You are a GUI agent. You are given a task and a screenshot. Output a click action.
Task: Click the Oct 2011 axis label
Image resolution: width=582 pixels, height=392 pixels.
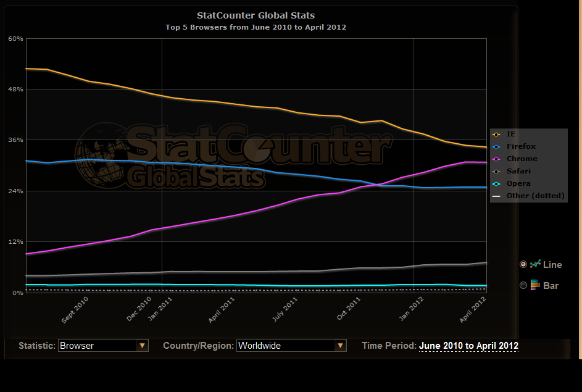click(x=349, y=309)
